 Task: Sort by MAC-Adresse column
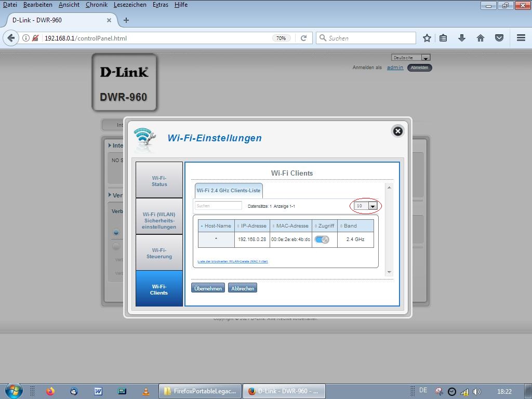coord(291,226)
